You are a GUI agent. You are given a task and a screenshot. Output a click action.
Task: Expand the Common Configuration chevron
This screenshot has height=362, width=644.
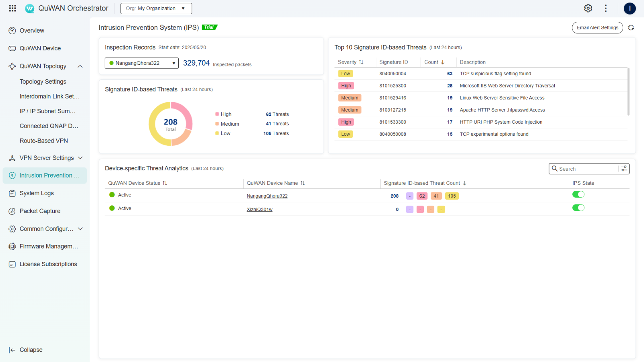80,229
